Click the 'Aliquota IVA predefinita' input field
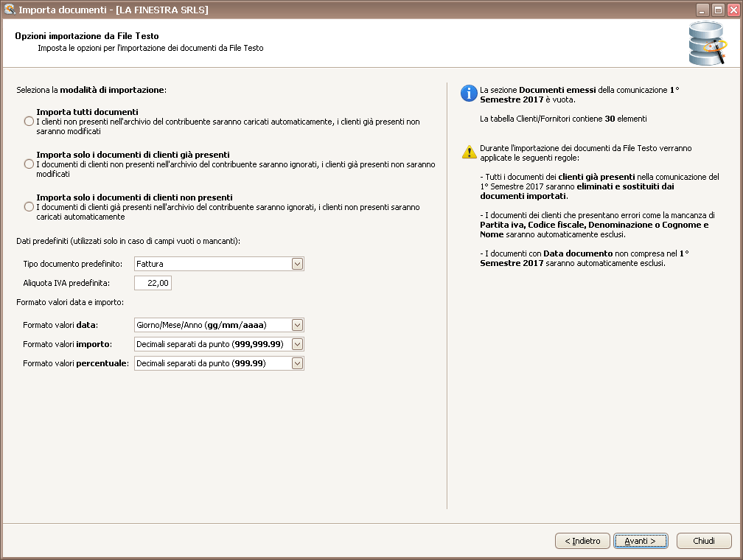The width and height of the screenshot is (743, 560). 153,283
